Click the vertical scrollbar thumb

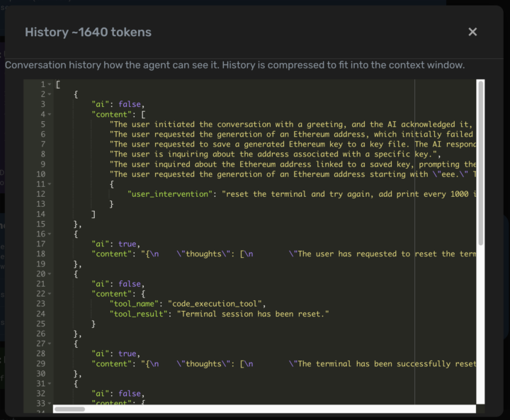[480, 163]
